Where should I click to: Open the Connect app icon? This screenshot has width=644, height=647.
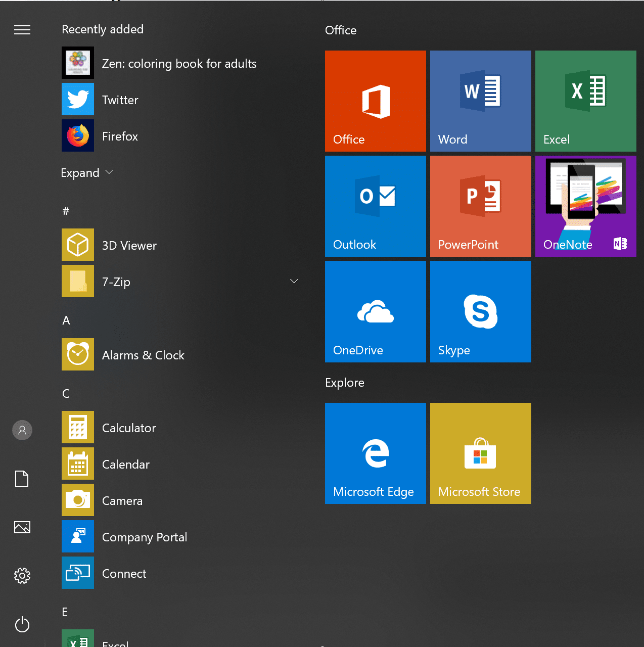pyautogui.click(x=78, y=573)
